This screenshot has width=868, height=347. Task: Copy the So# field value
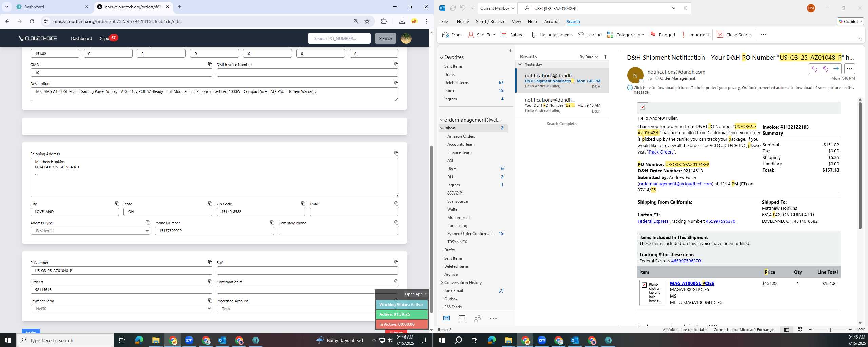396,262
